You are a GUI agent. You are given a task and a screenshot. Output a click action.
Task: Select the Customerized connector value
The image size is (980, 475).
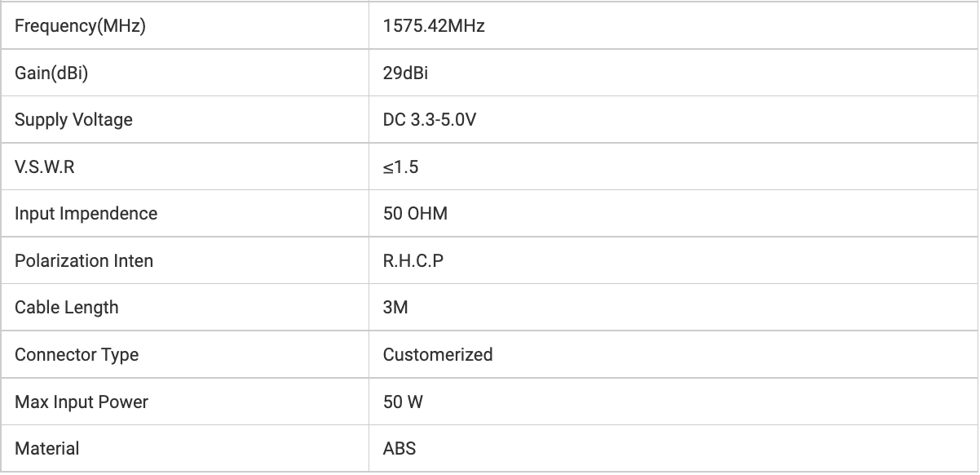pos(438,355)
